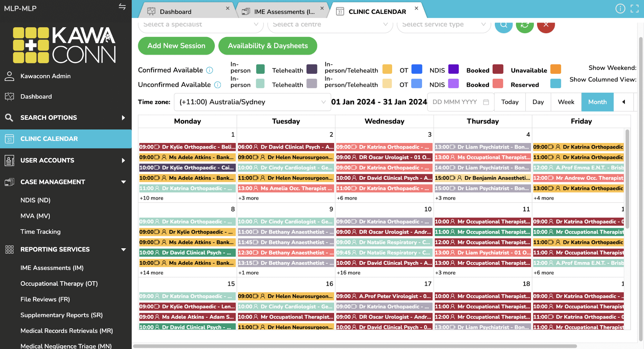Screen dimensions: 644x349
Task: Collapse sidebar using top arrows icon
Action: [122, 7]
